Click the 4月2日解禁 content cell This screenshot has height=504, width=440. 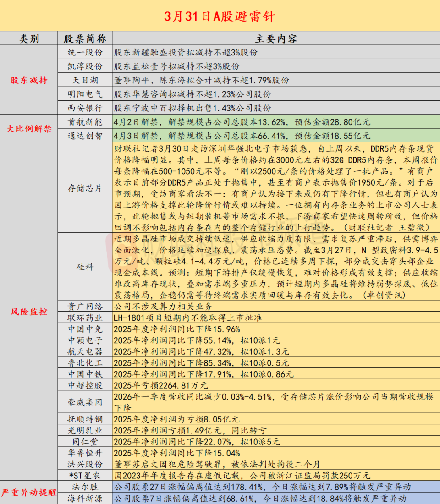(x=276, y=122)
